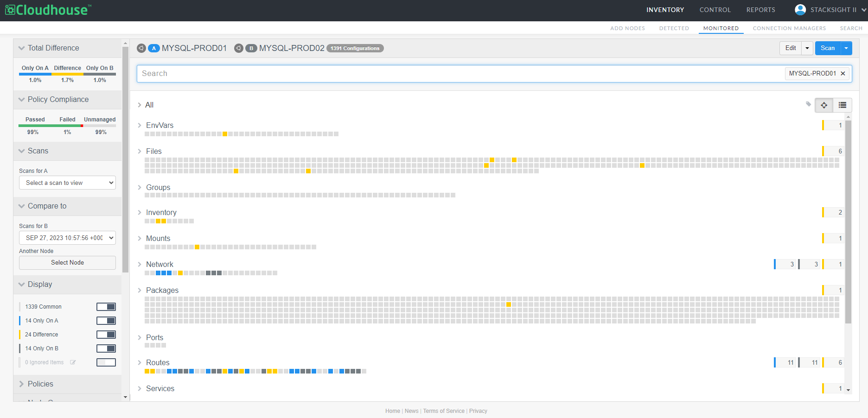Remove the MYSQL-PROD01 search filter tag

click(843, 74)
